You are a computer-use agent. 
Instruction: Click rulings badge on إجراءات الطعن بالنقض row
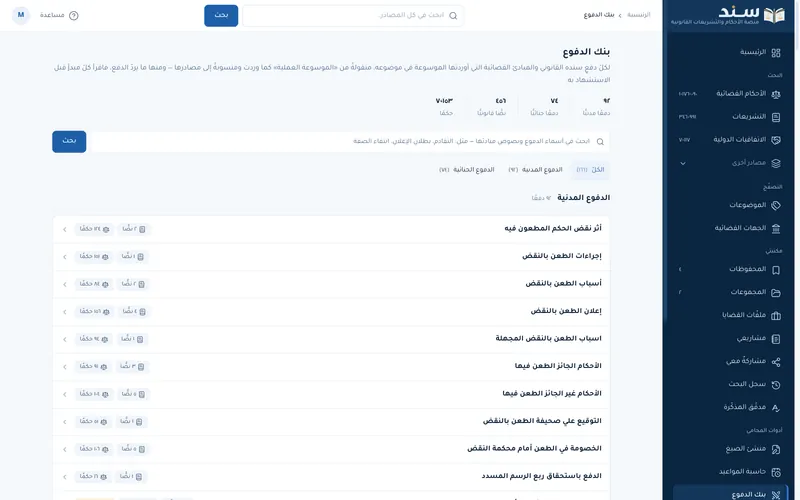pos(94,257)
